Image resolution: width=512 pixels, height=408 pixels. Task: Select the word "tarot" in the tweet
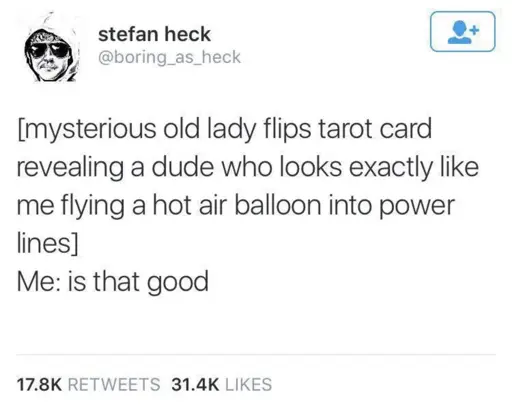pos(346,129)
